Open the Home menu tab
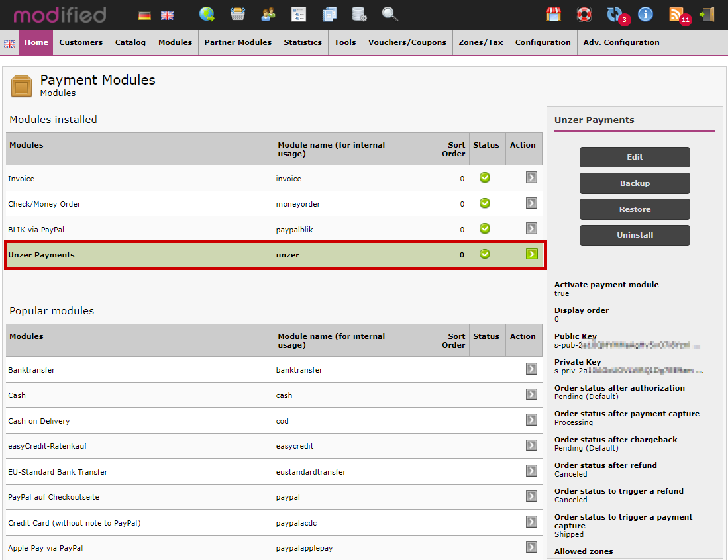 [36, 42]
